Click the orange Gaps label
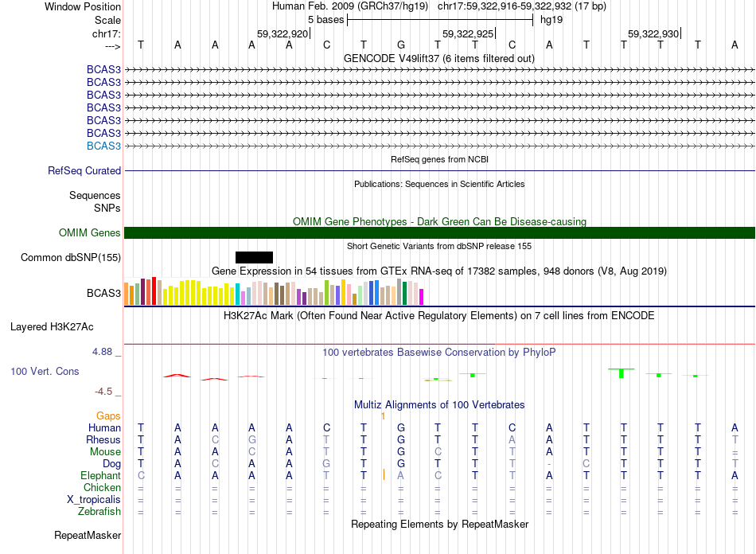The width and height of the screenshot is (756, 554). (x=108, y=416)
